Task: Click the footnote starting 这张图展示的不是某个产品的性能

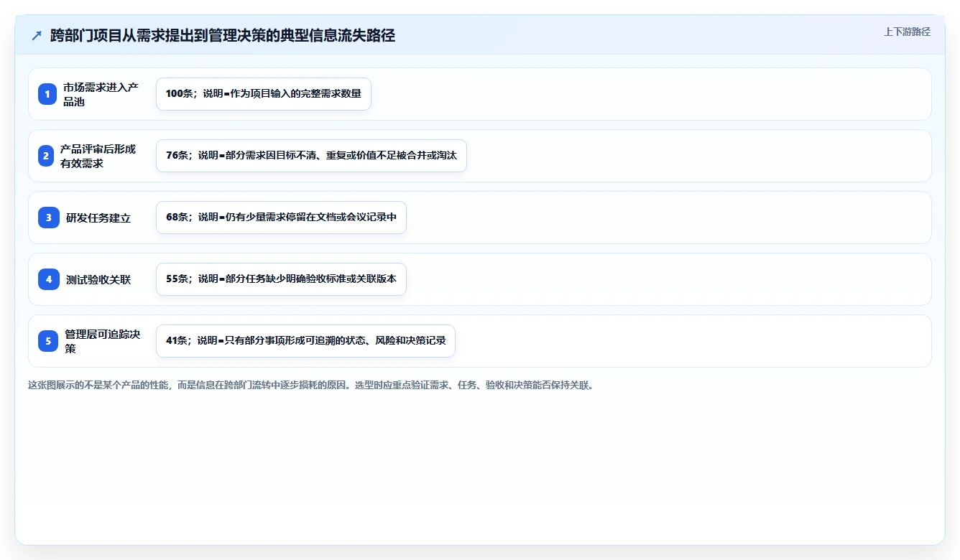Action: (x=311, y=385)
